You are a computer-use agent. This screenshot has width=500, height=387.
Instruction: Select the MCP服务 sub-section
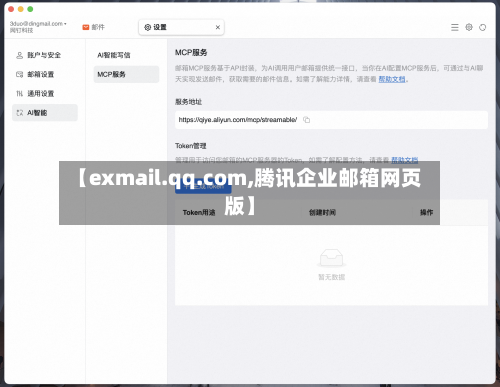point(126,74)
